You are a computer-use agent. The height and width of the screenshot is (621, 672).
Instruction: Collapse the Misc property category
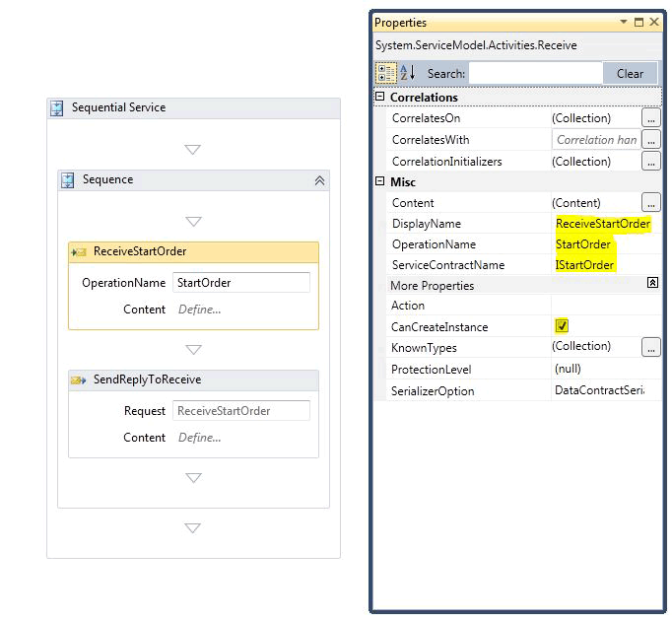coord(379,181)
